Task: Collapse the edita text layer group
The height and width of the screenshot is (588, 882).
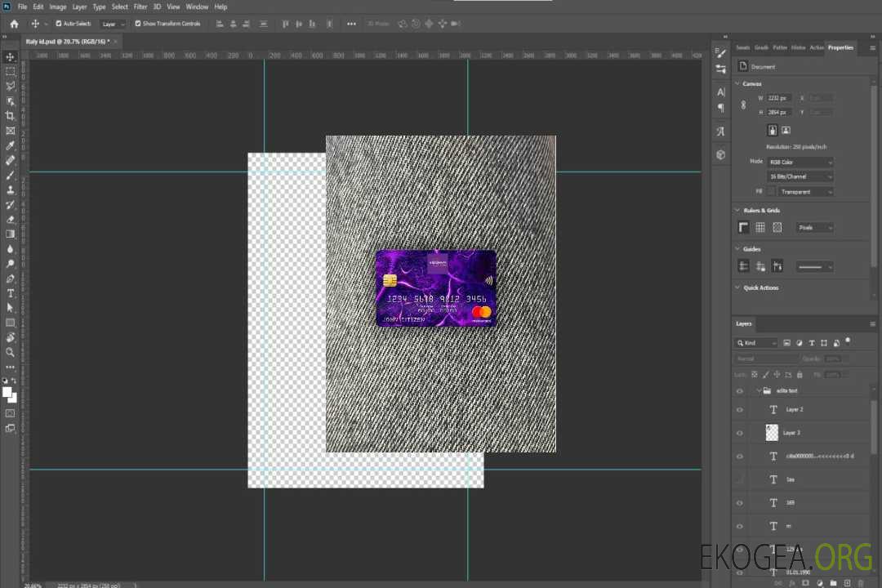Action: point(758,391)
